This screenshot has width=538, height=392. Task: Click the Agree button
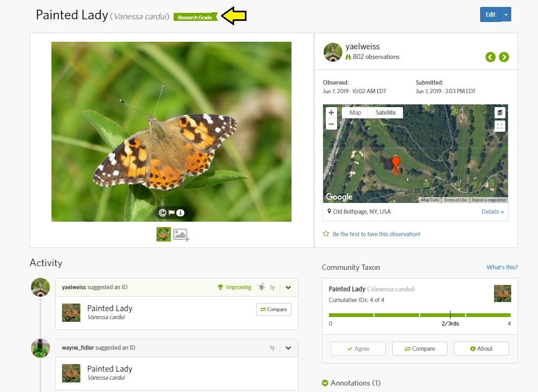tap(358, 349)
